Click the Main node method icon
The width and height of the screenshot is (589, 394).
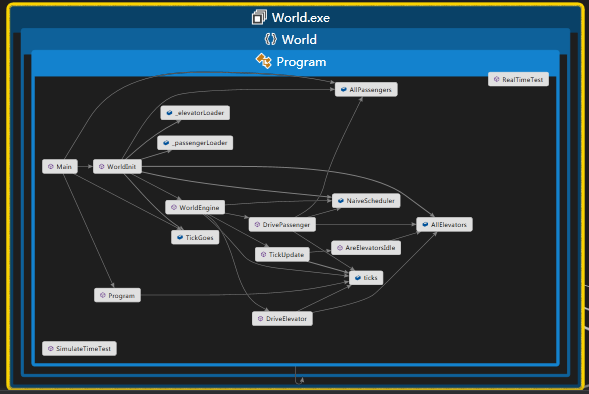click(x=51, y=166)
